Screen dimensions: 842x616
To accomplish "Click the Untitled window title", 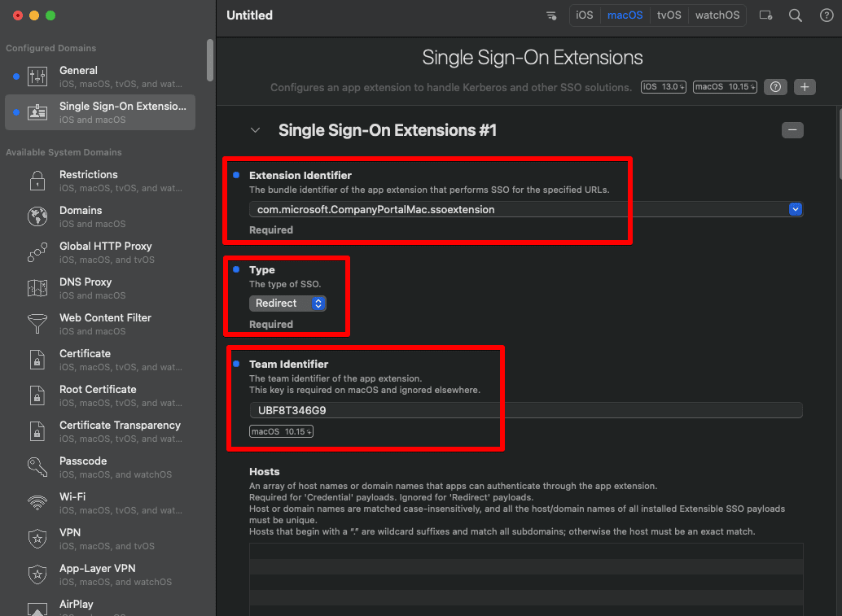I will pos(250,15).
